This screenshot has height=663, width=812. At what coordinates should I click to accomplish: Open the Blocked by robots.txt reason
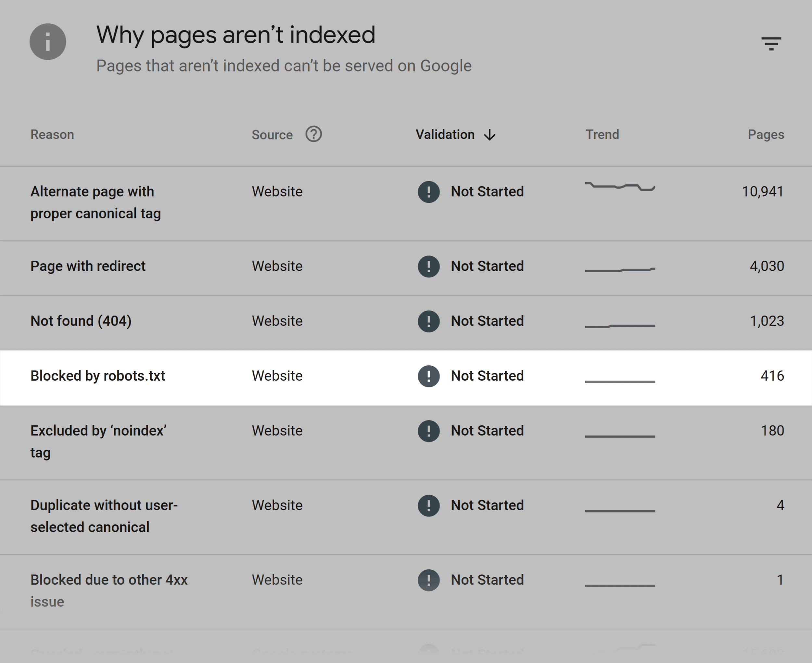(98, 376)
